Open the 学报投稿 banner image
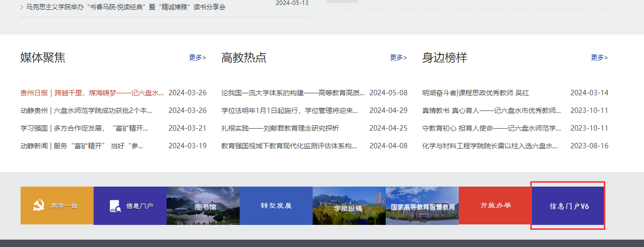 click(x=349, y=206)
